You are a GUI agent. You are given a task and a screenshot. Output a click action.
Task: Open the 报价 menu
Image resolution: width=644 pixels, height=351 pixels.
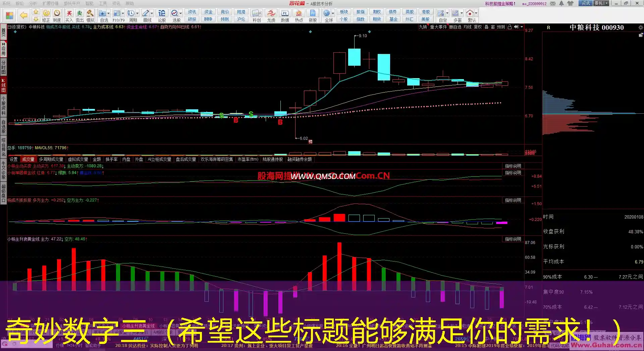[x=20, y=3]
